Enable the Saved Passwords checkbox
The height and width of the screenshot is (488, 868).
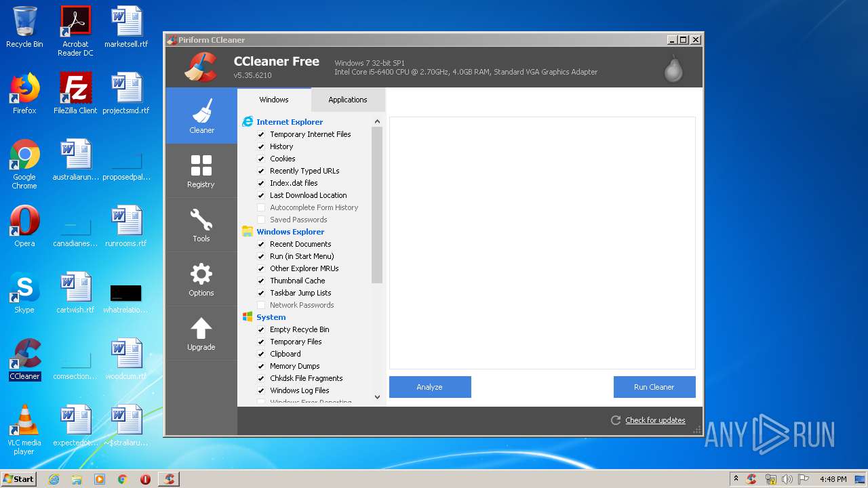[261, 220]
